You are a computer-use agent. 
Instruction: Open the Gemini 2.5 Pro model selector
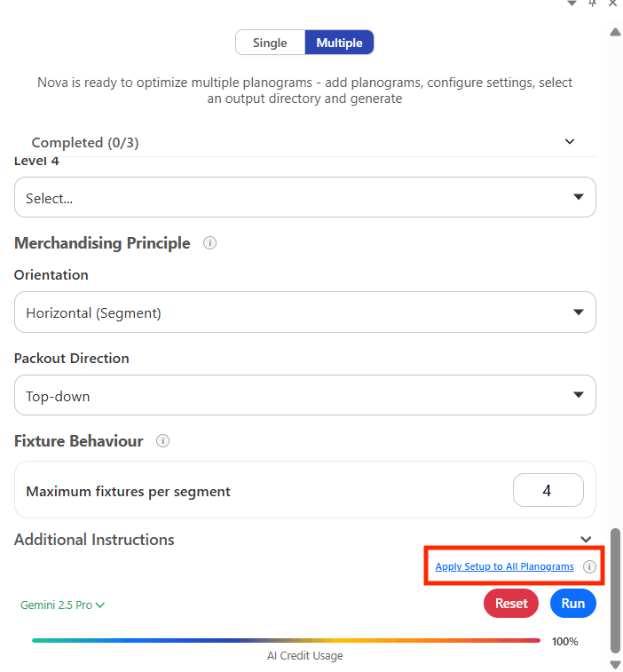(x=62, y=605)
